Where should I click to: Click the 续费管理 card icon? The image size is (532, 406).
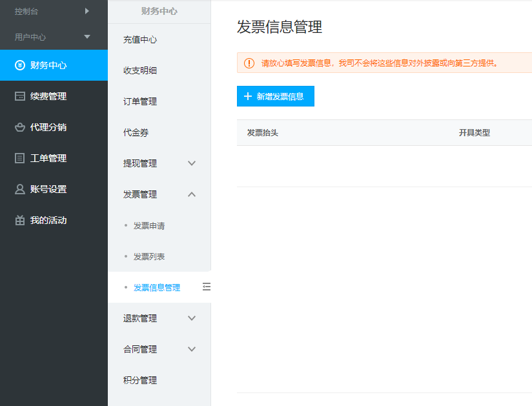pyautogui.click(x=20, y=96)
